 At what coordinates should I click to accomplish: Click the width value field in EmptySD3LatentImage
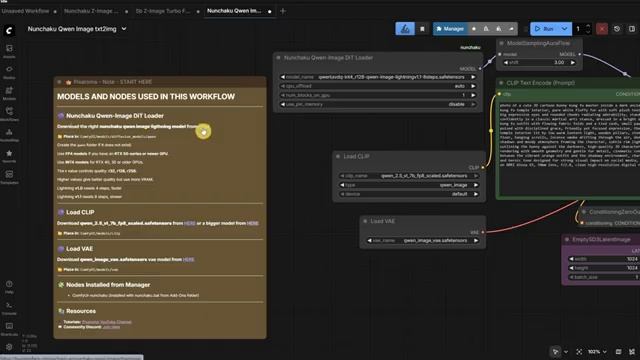[x=604, y=259]
